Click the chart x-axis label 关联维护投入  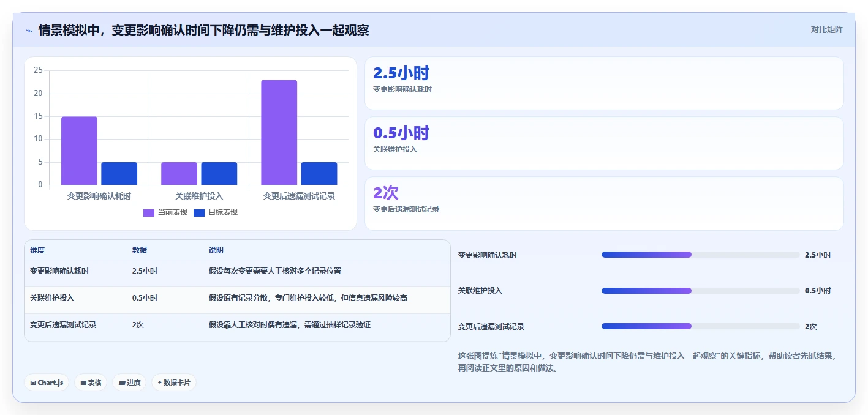199,196
